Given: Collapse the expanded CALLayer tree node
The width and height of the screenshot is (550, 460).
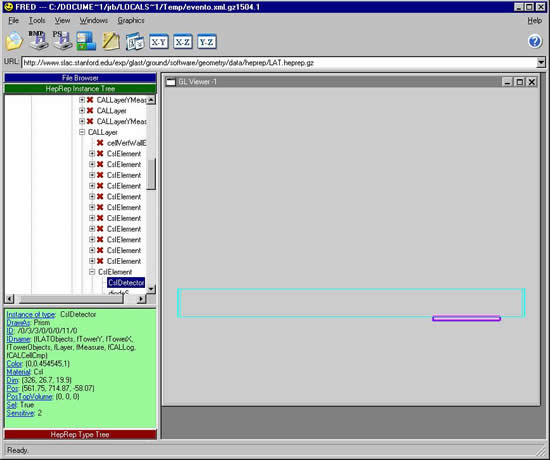Looking at the screenshot, I should pyautogui.click(x=82, y=132).
